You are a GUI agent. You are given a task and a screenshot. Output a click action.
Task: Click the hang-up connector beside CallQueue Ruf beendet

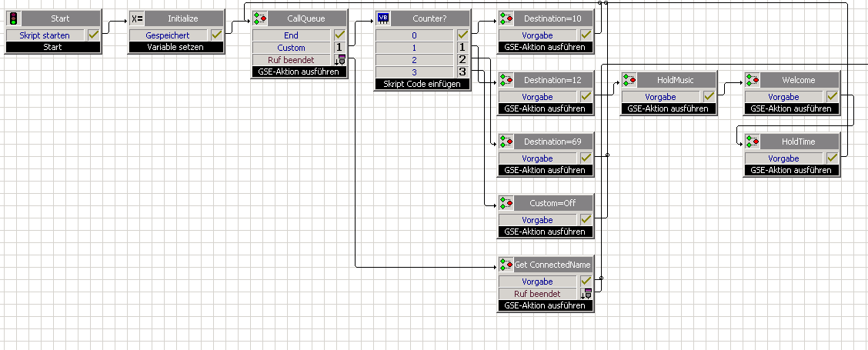[340, 60]
